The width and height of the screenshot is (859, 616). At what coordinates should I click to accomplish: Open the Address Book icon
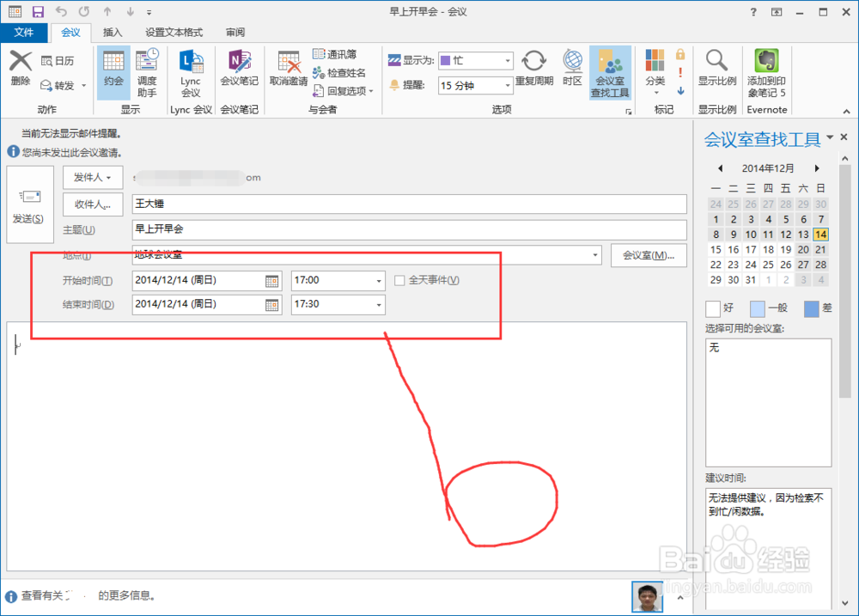(x=319, y=54)
